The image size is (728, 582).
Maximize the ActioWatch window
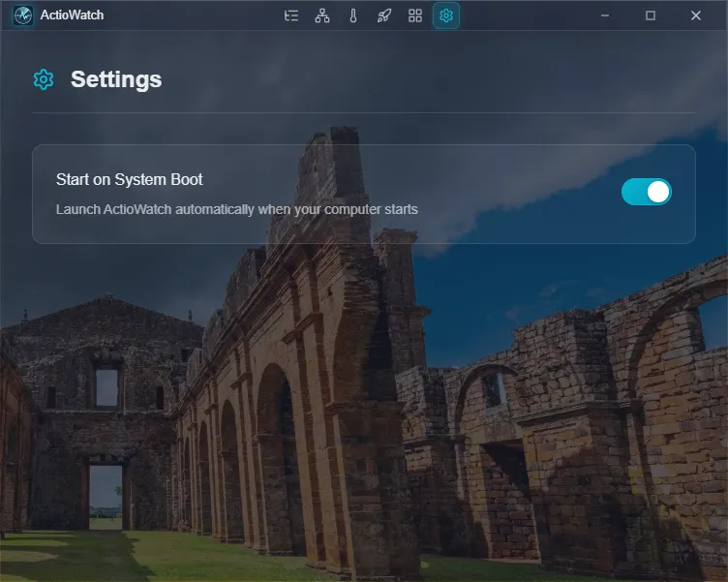pyautogui.click(x=651, y=15)
